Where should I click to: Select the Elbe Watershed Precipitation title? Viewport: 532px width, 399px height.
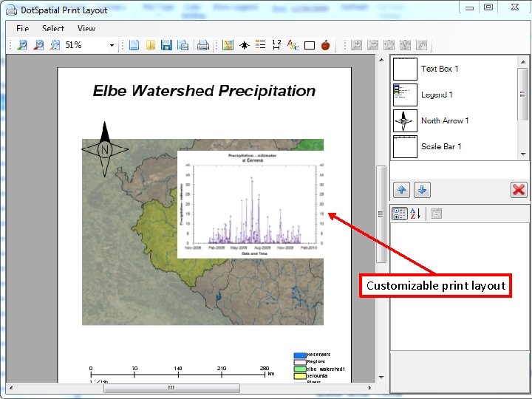pos(204,91)
